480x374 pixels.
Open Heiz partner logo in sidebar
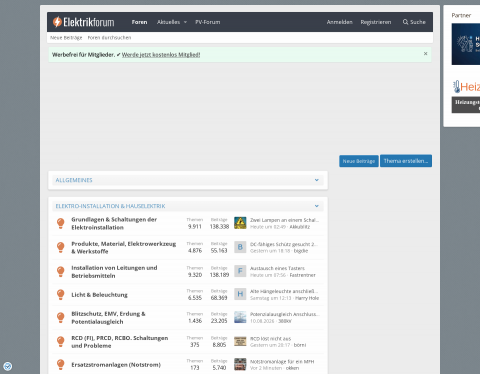coord(466,87)
